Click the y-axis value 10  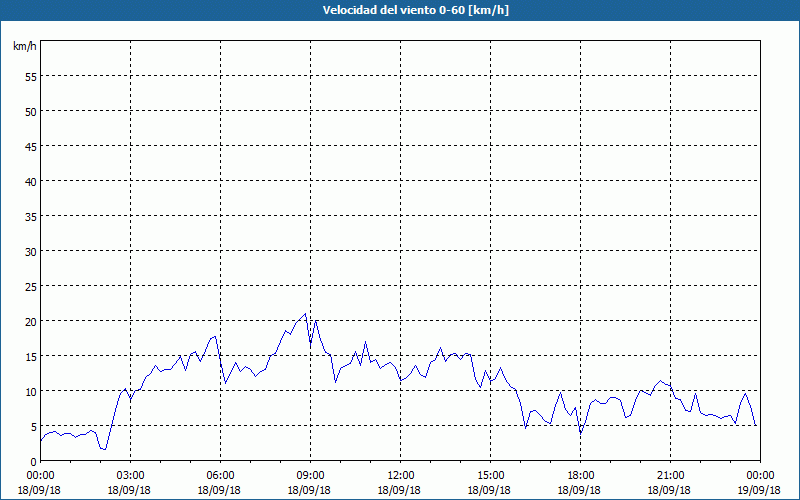point(31,391)
